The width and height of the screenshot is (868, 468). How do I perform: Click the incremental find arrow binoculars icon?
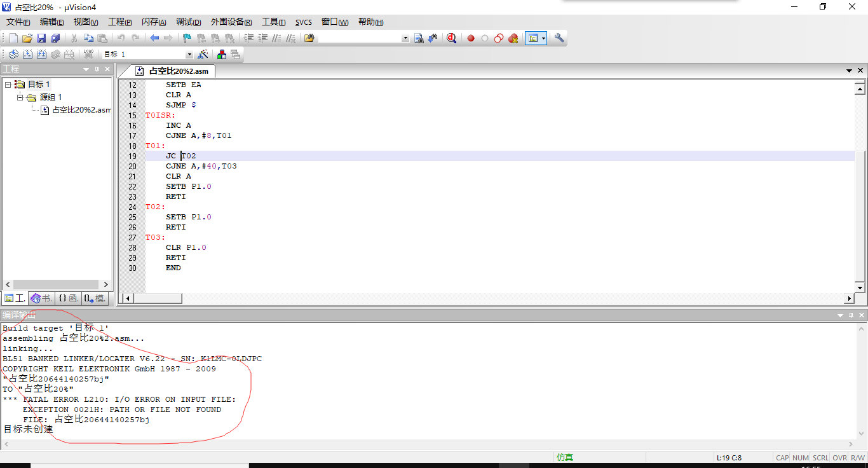pyautogui.click(x=433, y=38)
